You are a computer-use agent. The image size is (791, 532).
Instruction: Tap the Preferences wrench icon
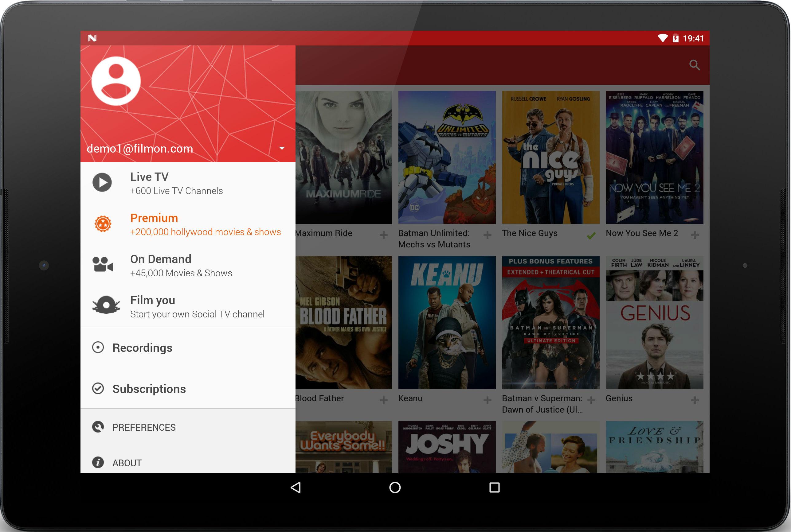pos(98,427)
